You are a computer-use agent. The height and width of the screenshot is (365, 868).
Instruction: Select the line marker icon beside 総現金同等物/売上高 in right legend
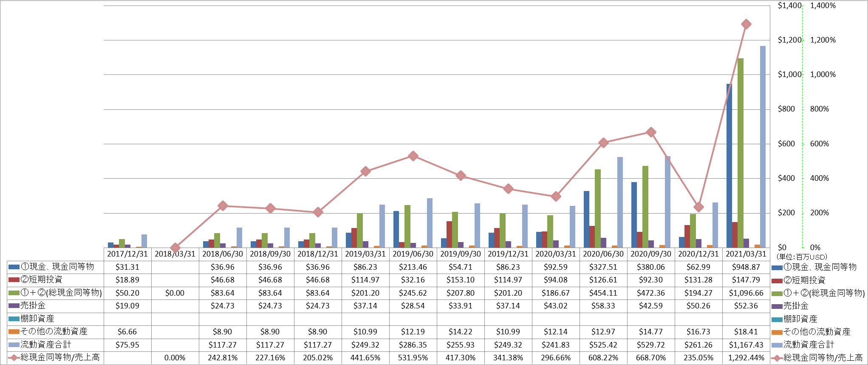777,358
